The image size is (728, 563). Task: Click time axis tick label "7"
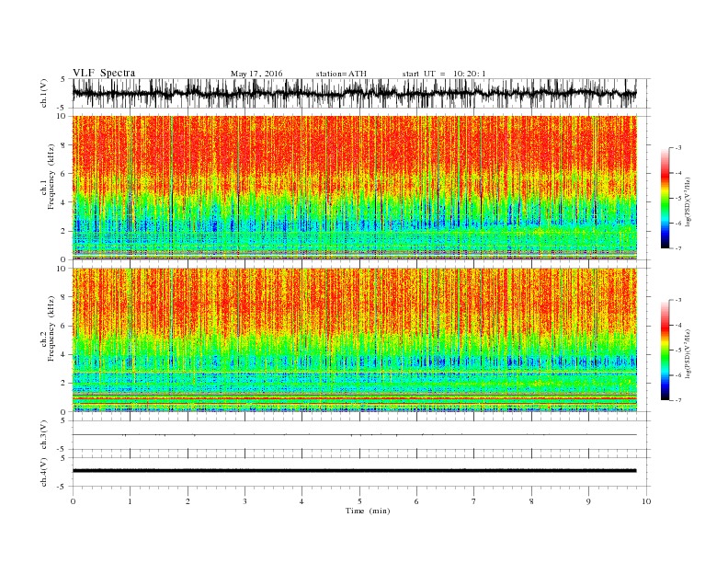tap(474, 501)
